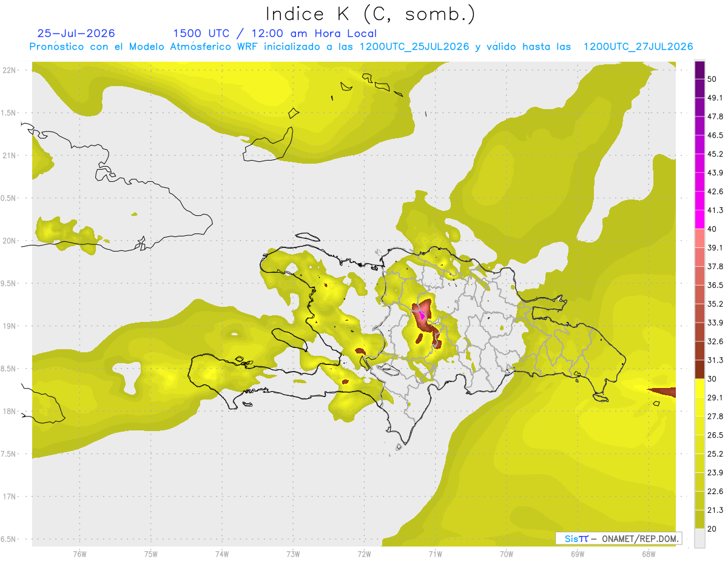Click the '19N' latitude label

[10, 326]
